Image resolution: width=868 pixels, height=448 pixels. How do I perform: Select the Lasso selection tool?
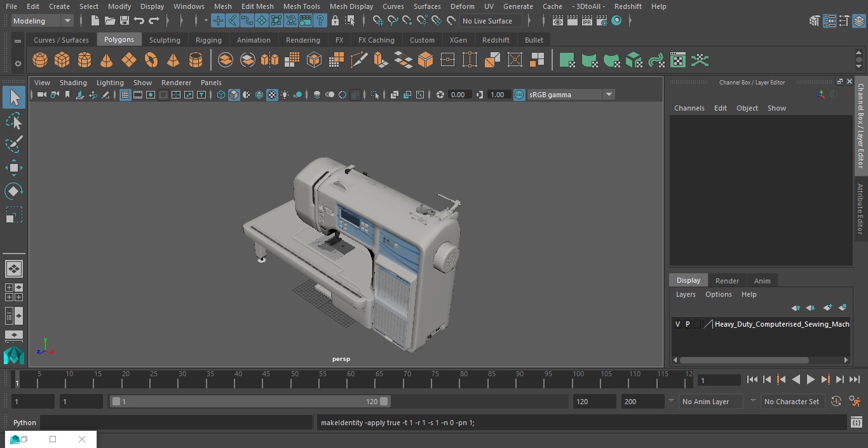click(14, 121)
